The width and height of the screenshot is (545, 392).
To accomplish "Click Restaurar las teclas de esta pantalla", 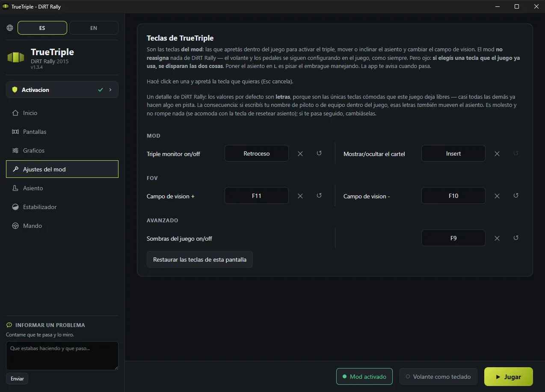I will [x=200, y=259].
